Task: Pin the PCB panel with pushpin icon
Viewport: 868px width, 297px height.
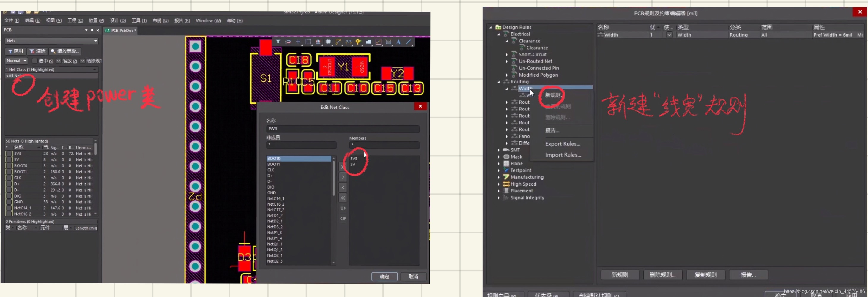Action: (x=92, y=30)
